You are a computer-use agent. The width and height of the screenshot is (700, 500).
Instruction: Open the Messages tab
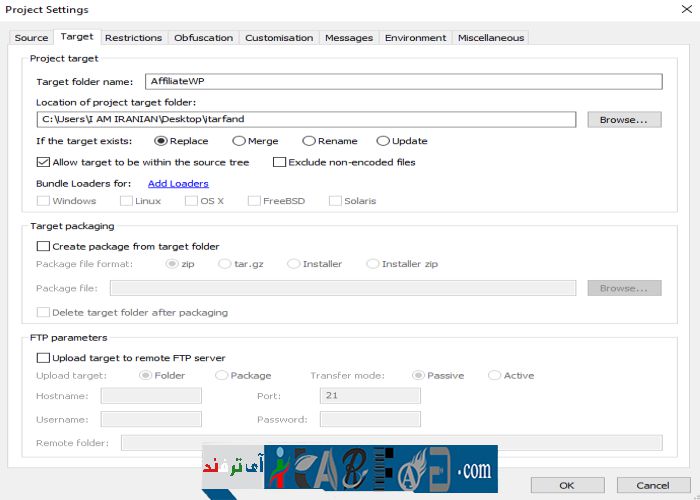click(x=349, y=38)
